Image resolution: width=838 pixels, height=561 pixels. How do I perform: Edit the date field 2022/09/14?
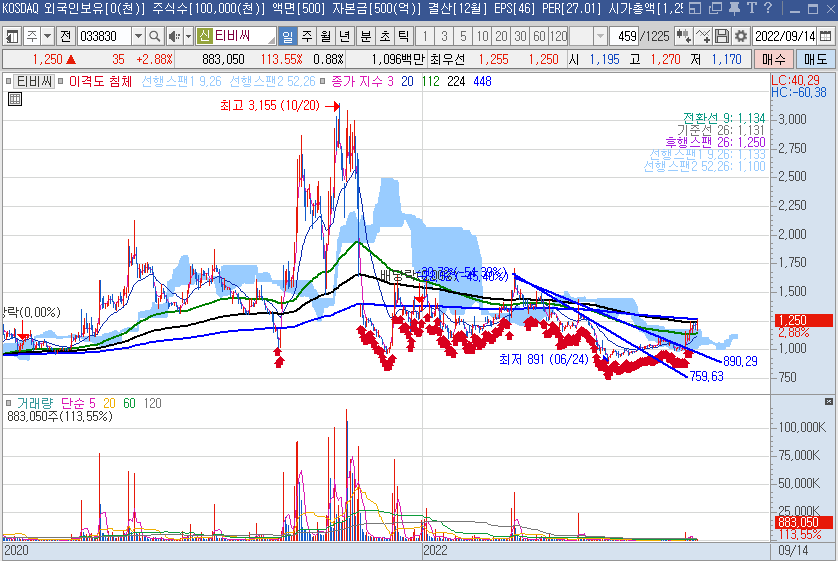[x=785, y=36]
